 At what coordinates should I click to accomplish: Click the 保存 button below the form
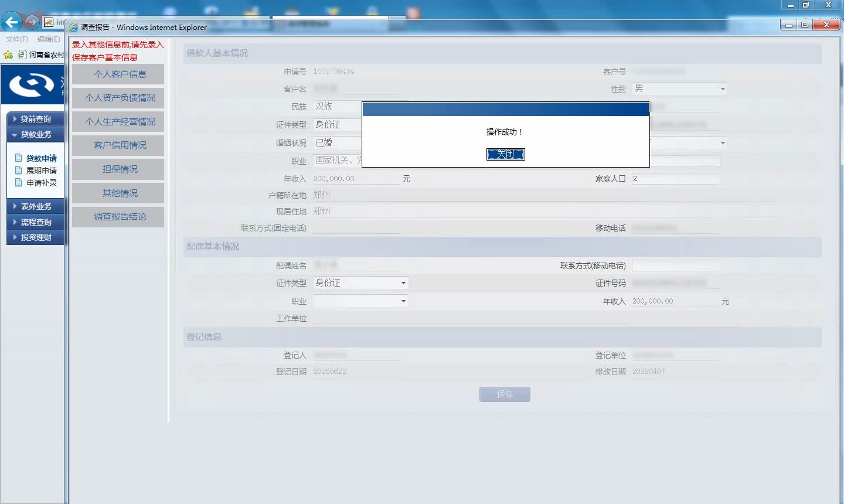coord(505,394)
